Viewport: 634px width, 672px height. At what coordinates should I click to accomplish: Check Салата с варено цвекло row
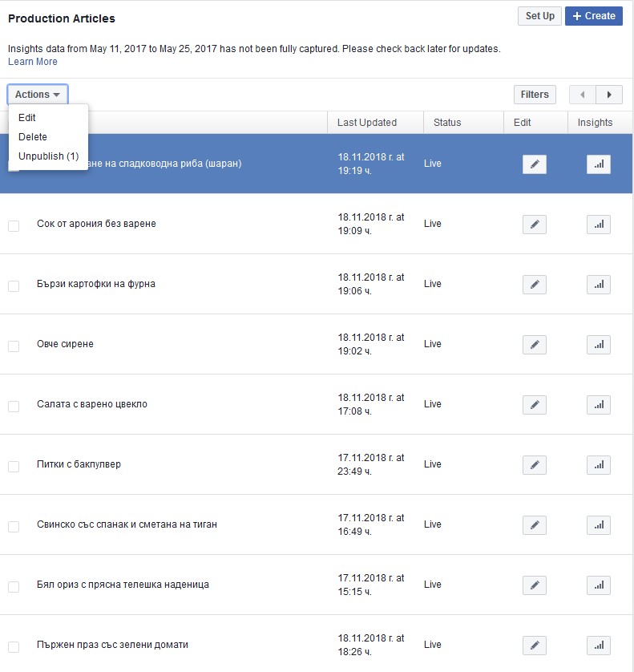coord(14,407)
